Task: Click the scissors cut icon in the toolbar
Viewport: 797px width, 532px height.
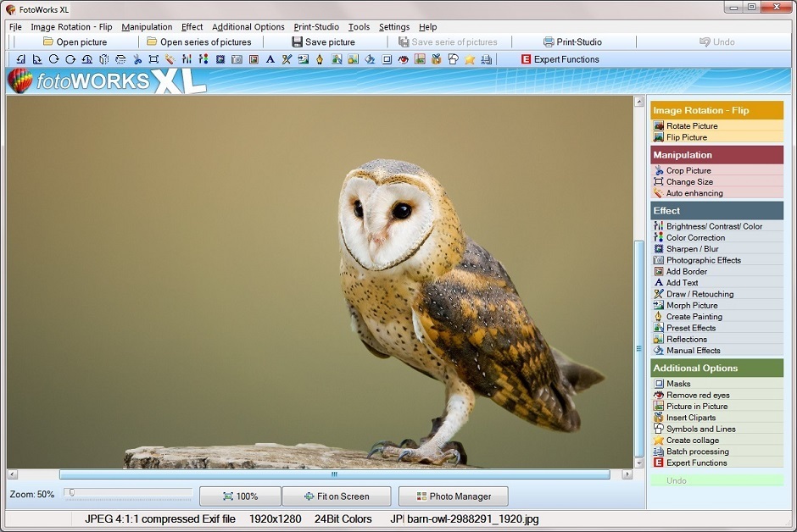Action: pos(137,59)
